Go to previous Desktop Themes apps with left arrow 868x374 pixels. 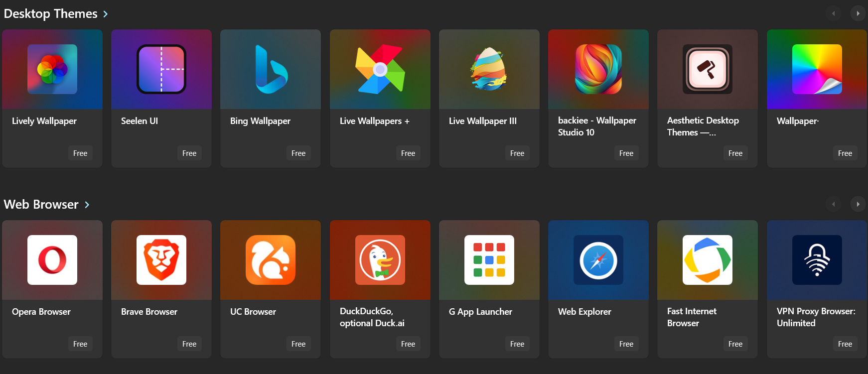coord(833,13)
